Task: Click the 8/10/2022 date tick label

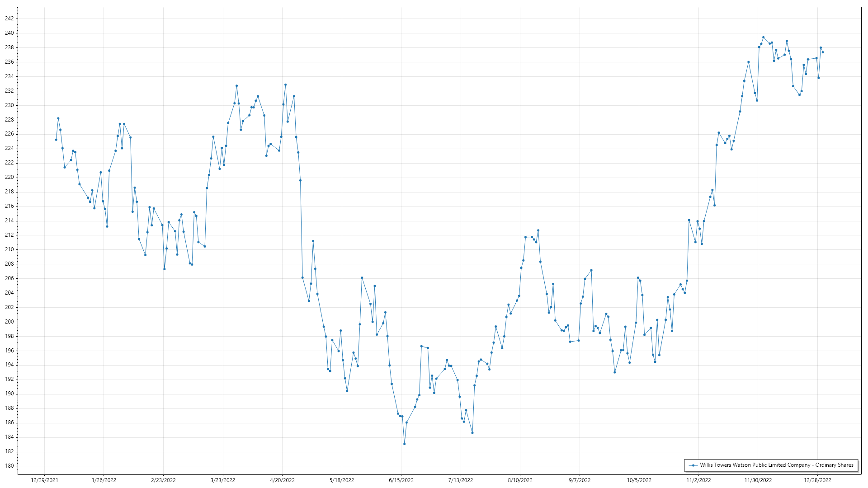Action: pos(520,480)
